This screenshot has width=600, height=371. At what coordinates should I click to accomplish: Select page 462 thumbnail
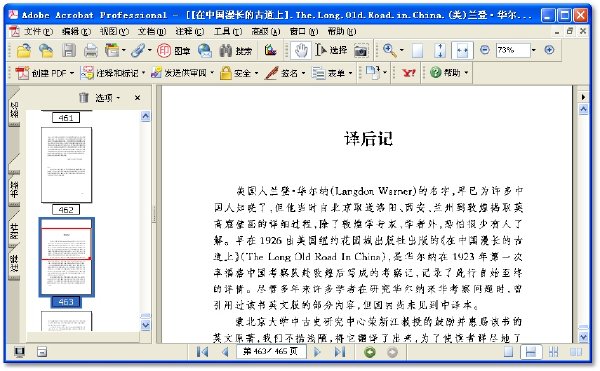tap(66, 165)
